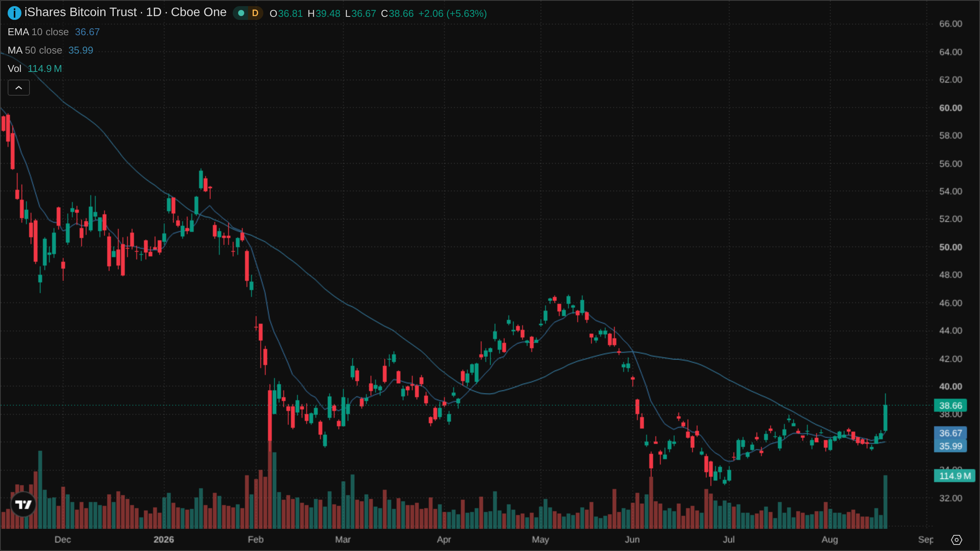Click the Cboe One exchange text
This screenshot has height=551, width=980.
coord(199,12)
